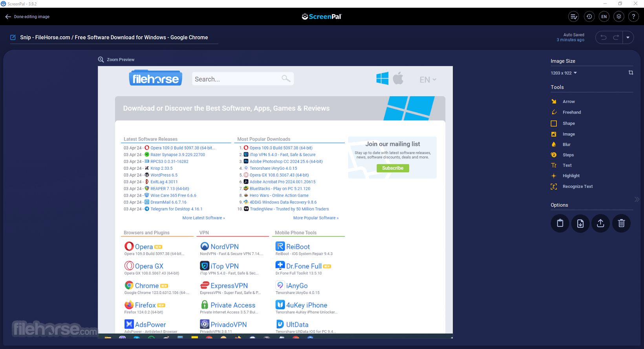Click the filehorse logo in the snip
The width and height of the screenshot is (644, 349).
coord(156,79)
